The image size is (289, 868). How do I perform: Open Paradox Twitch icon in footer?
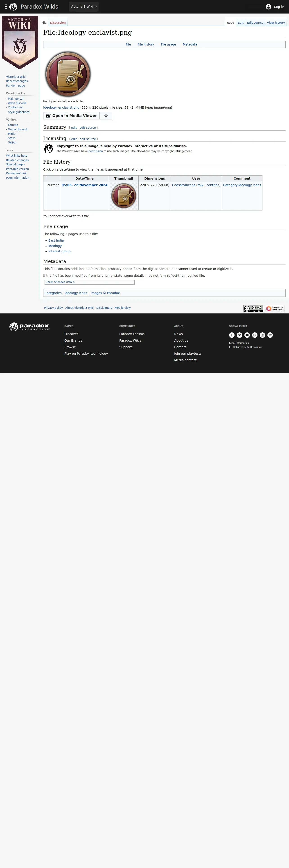click(x=255, y=335)
